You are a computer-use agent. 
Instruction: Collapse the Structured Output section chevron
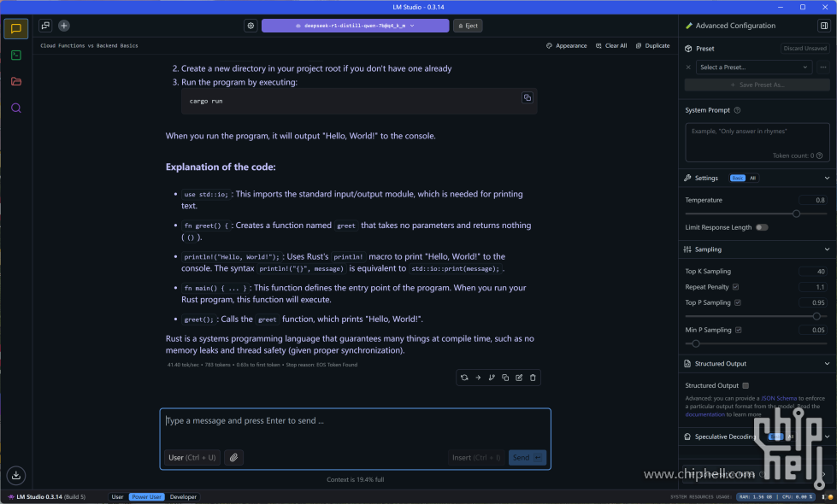coord(827,364)
